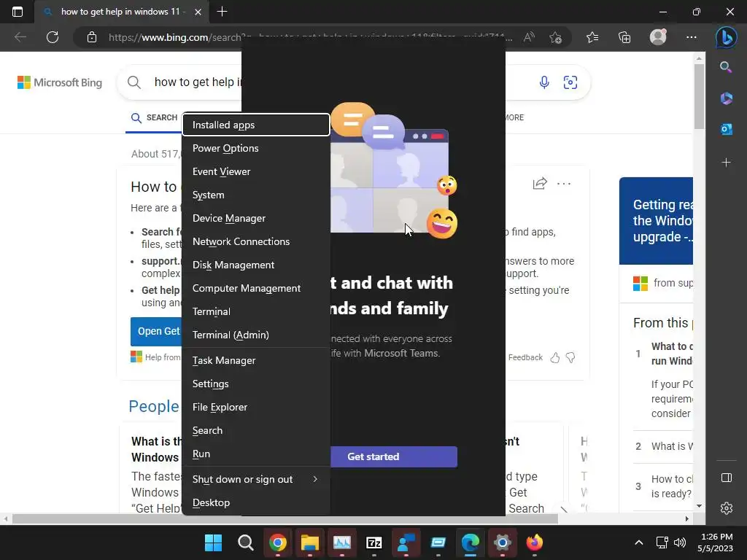Image resolution: width=747 pixels, height=560 pixels.
Task: Open the Getting ready for Windows upgrade card
Action: tap(656, 221)
